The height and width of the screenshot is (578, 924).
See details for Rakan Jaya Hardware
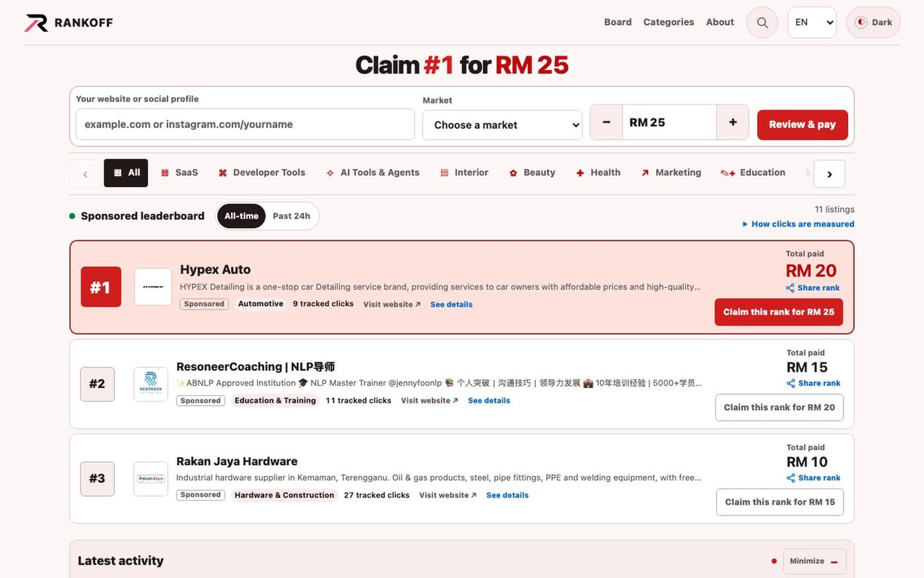[508, 495]
